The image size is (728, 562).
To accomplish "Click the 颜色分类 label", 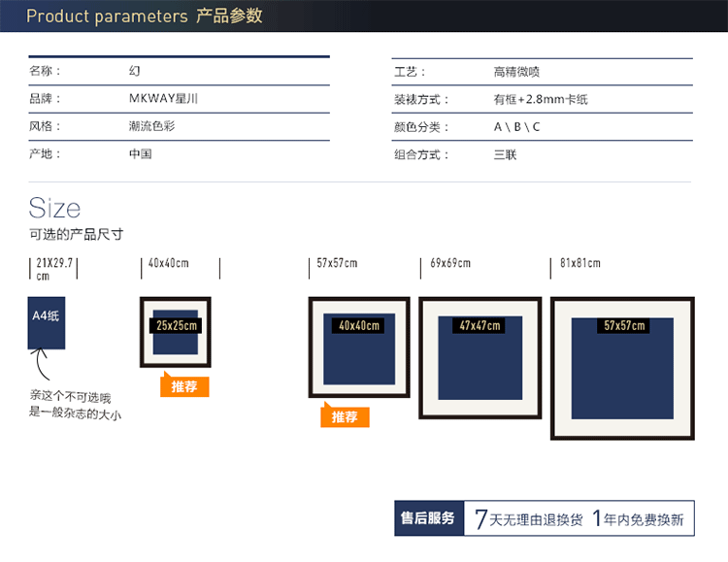I will 421,127.
